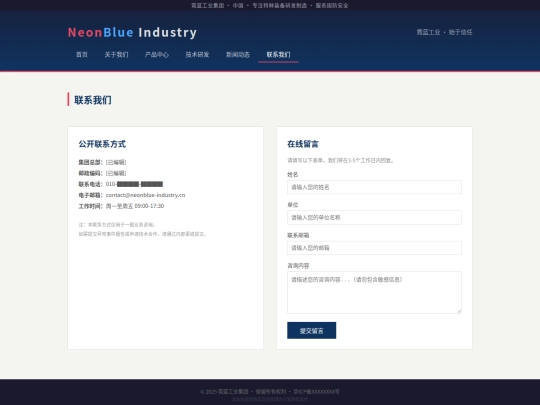Screen dimensions: 540x405
Task: Submit the form with 提交留言 button
Action: [312, 331]
